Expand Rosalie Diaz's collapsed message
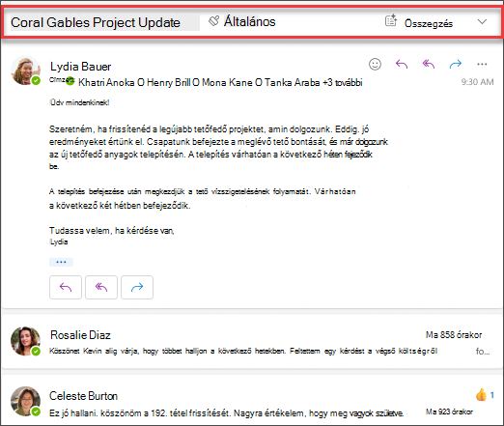 pyautogui.click(x=252, y=341)
